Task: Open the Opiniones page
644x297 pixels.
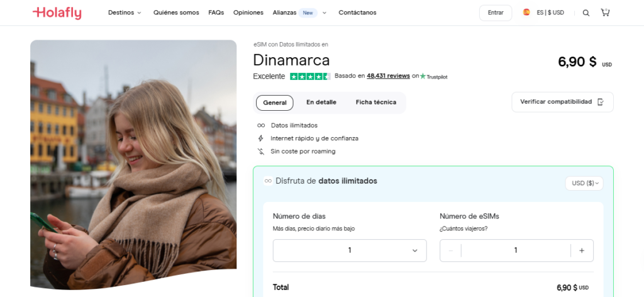Action: coord(248,13)
